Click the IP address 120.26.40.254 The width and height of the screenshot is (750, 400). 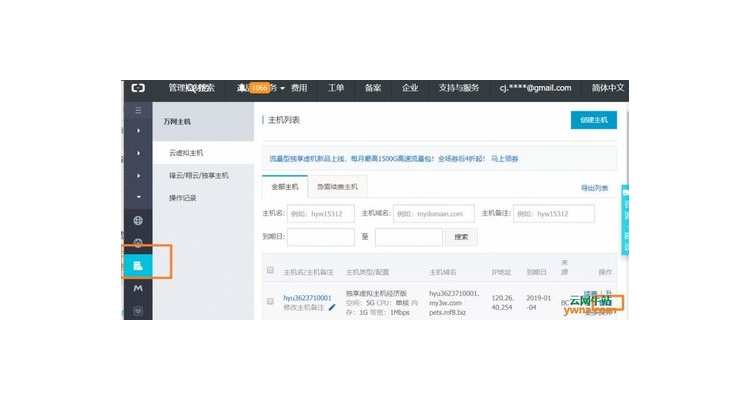(x=502, y=302)
